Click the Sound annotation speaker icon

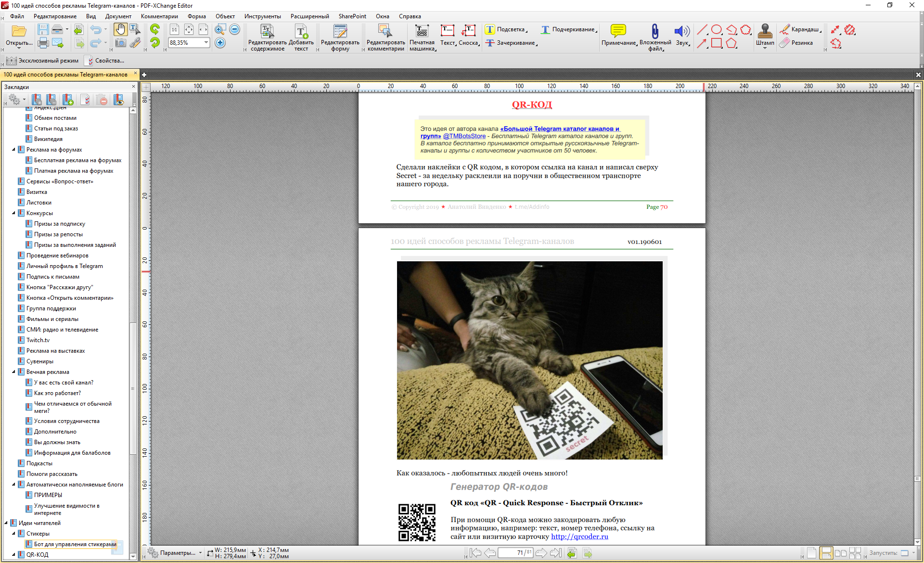(682, 31)
